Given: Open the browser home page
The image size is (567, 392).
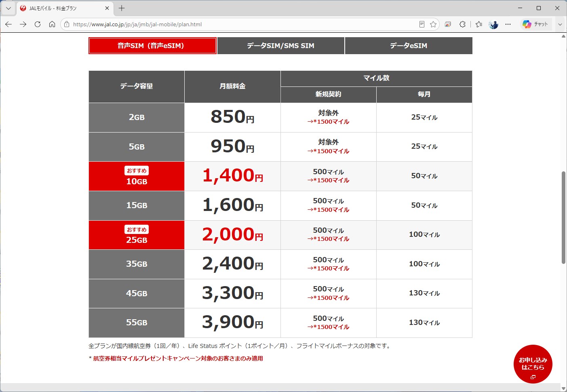Looking at the screenshot, I should point(52,24).
